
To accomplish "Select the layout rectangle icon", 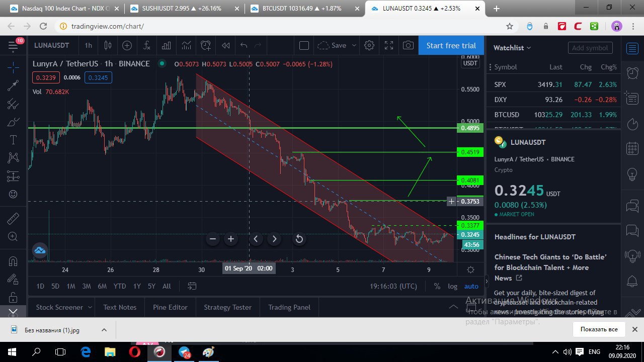I will 304,45.
